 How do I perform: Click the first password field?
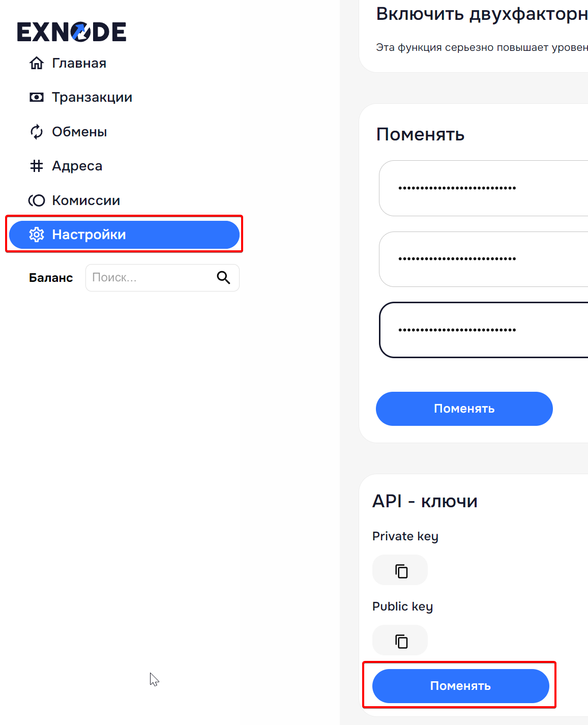click(x=483, y=188)
